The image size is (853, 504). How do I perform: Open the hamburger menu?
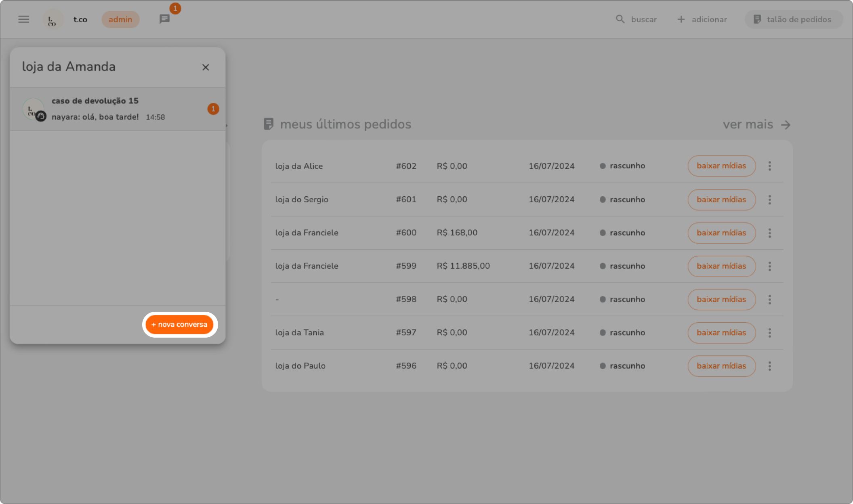(x=24, y=19)
